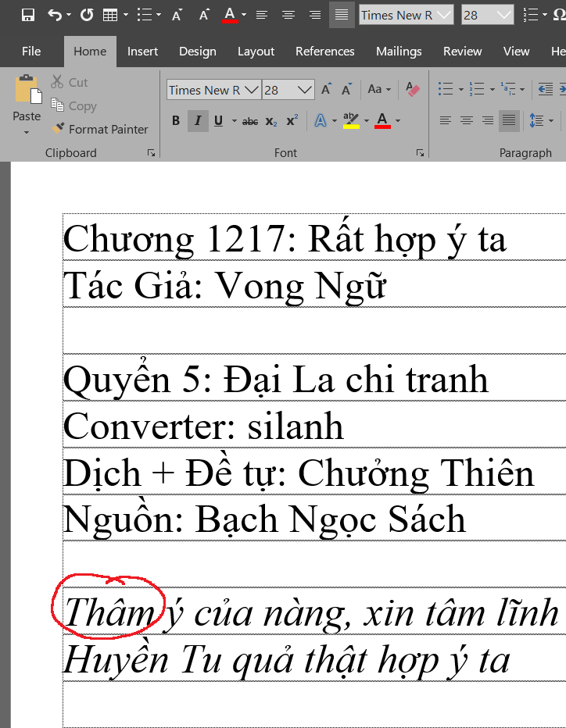The width and height of the screenshot is (566, 728).
Task: Switch to the Insert tab
Action: pos(142,51)
